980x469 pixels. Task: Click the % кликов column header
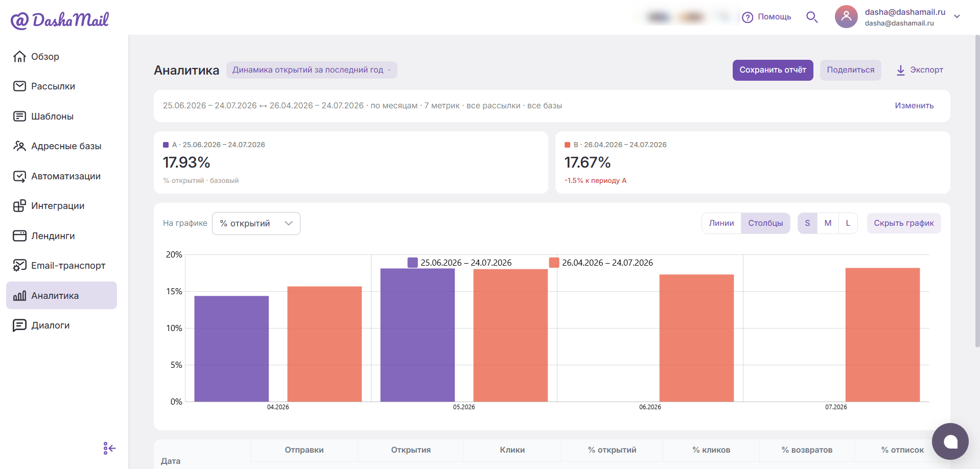point(711,450)
